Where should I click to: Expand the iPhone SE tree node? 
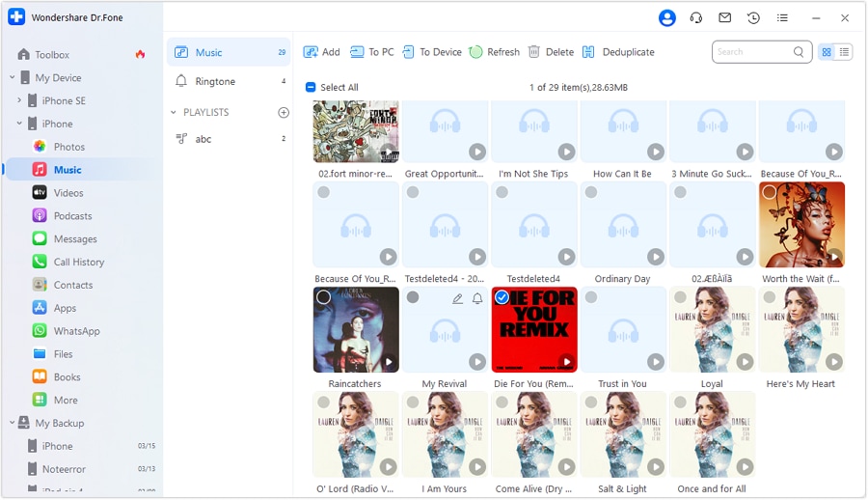19,100
